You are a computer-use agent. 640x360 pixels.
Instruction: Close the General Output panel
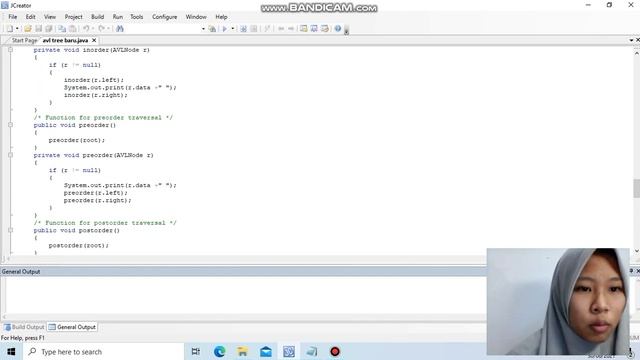point(638,271)
